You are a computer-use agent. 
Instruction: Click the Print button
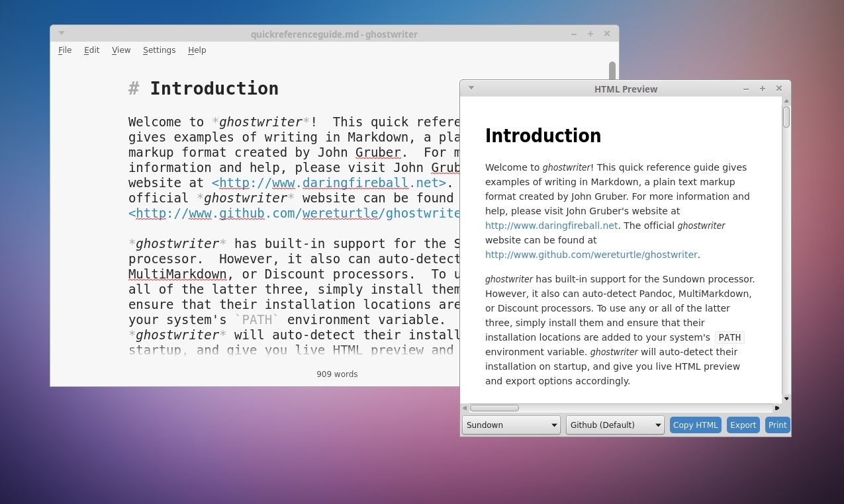pyautogui.click(x=777, y=425)
